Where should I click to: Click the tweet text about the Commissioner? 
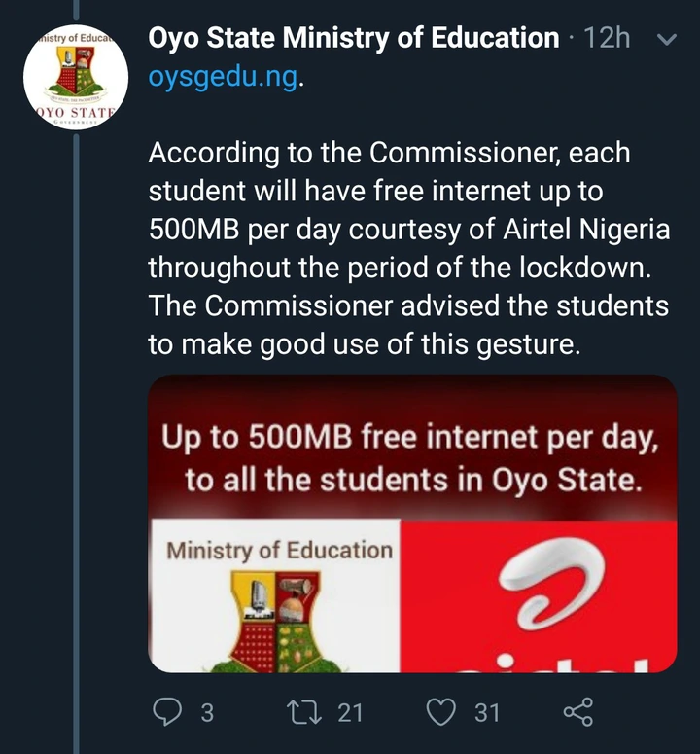(408, 248)
